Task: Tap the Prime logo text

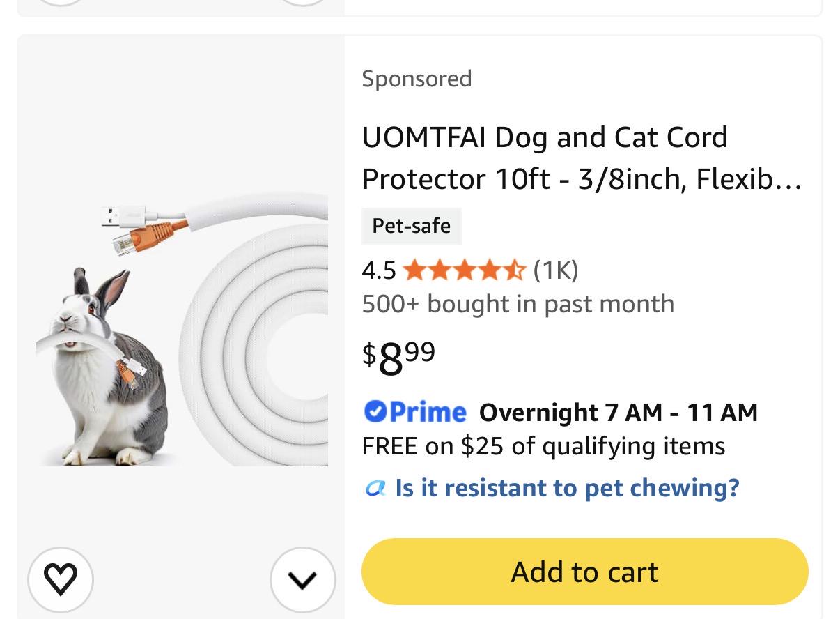Action: tap(428, 412)
